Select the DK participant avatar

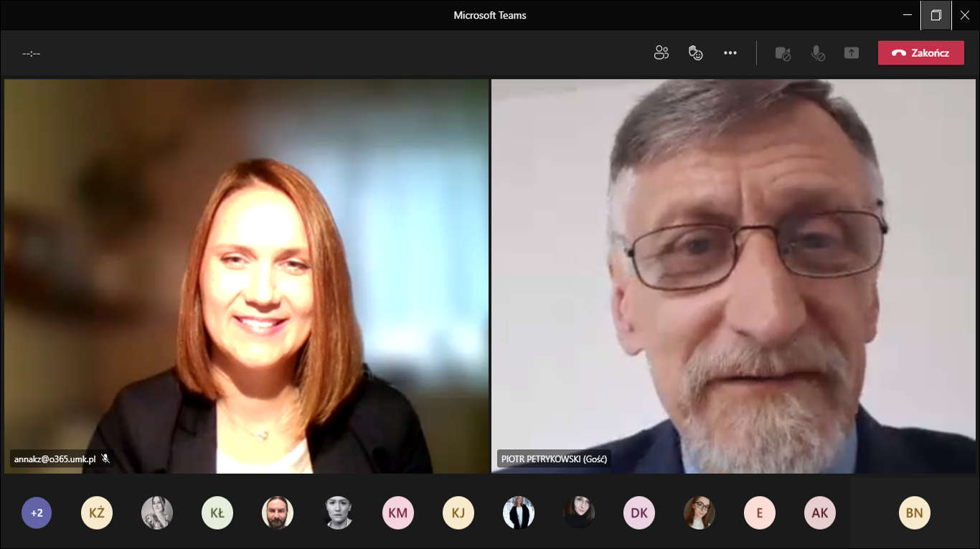639,513
